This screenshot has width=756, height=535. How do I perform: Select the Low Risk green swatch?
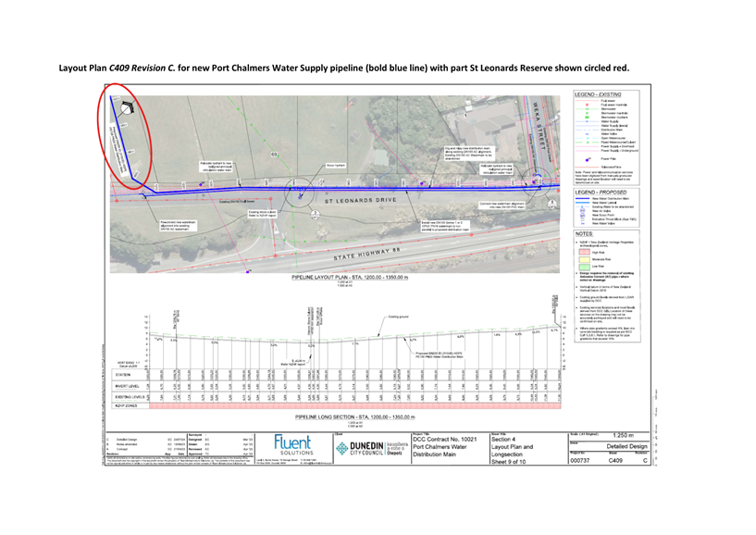click(x=585, y=267)
